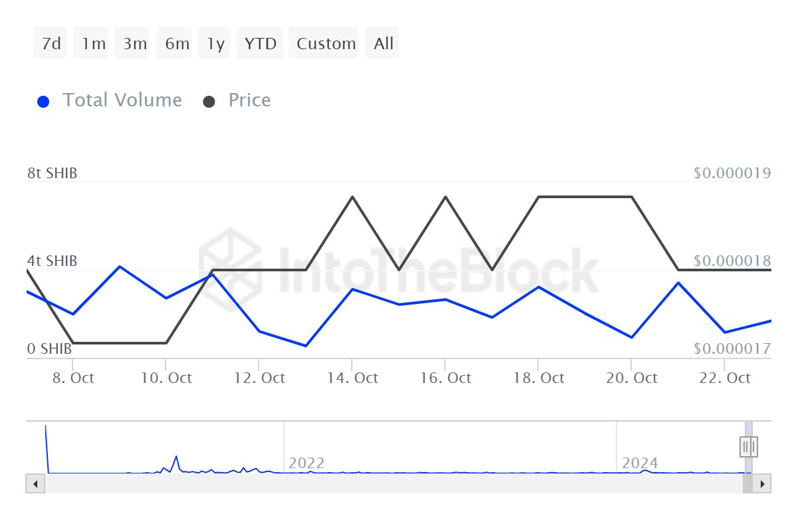Choose the 3m time range
Viewport: 798px width, 532px height.
pos(134,44)
